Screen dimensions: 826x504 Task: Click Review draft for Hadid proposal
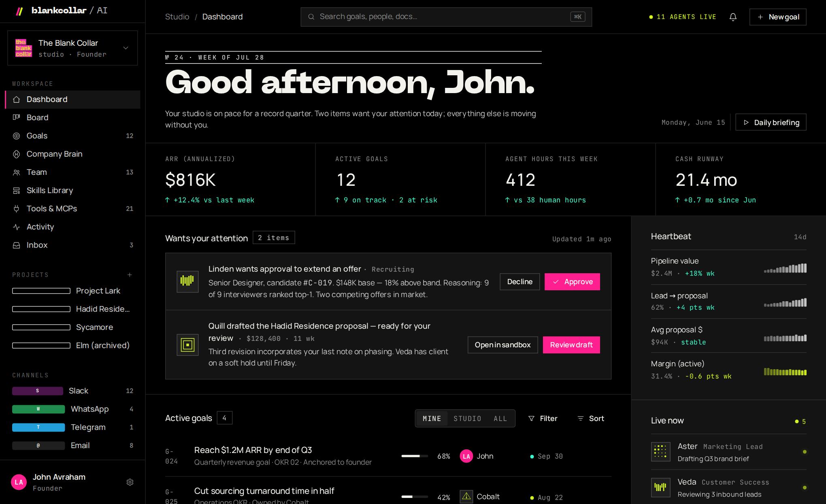(x=571, y=345)
